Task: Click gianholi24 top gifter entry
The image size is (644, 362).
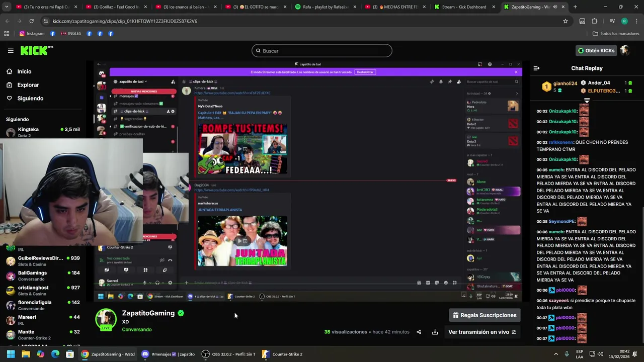Action: 559,86
